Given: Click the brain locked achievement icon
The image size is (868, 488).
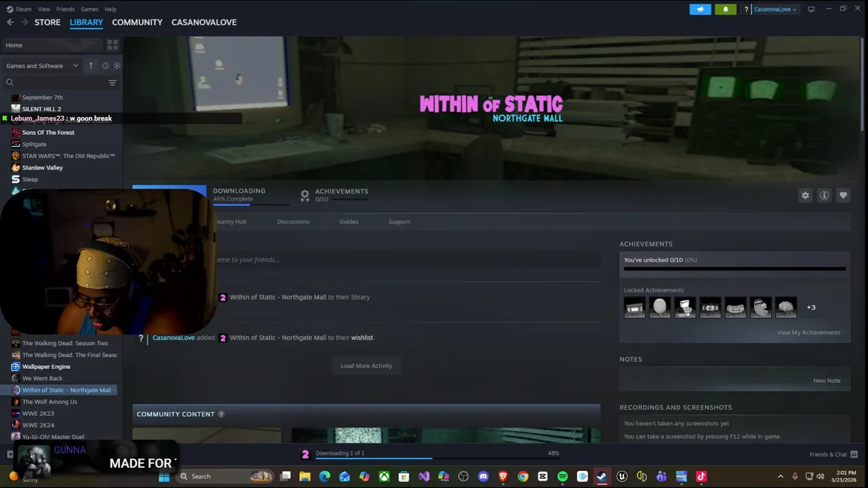Looking at the screenshot, I should point(786,308).
